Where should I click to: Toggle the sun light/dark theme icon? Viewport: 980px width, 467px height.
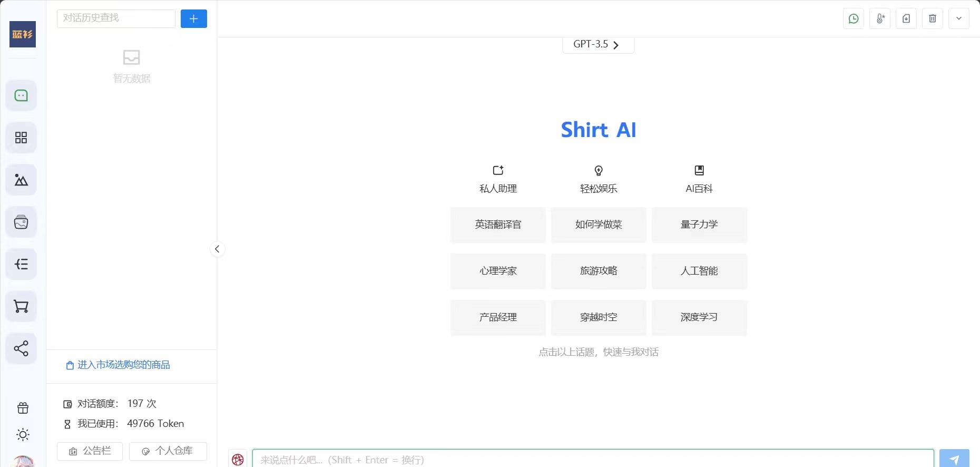click(23, 434)
